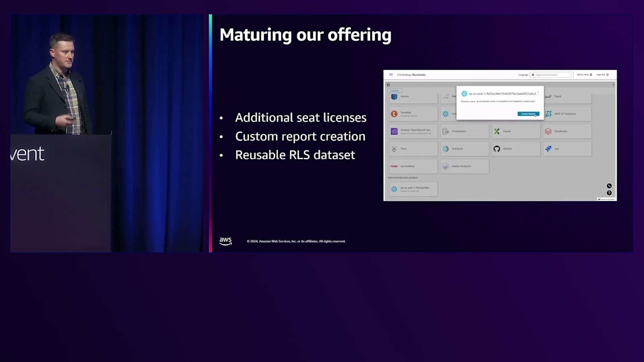Open the hamburger menu in Anthology Illuminate
The image size is (644, 362).
click(x=391, y=75)
